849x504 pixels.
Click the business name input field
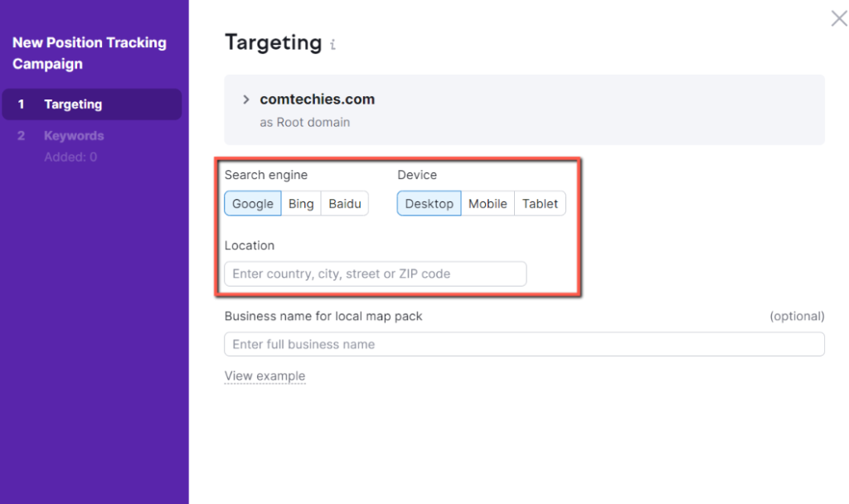pos(524,344)
